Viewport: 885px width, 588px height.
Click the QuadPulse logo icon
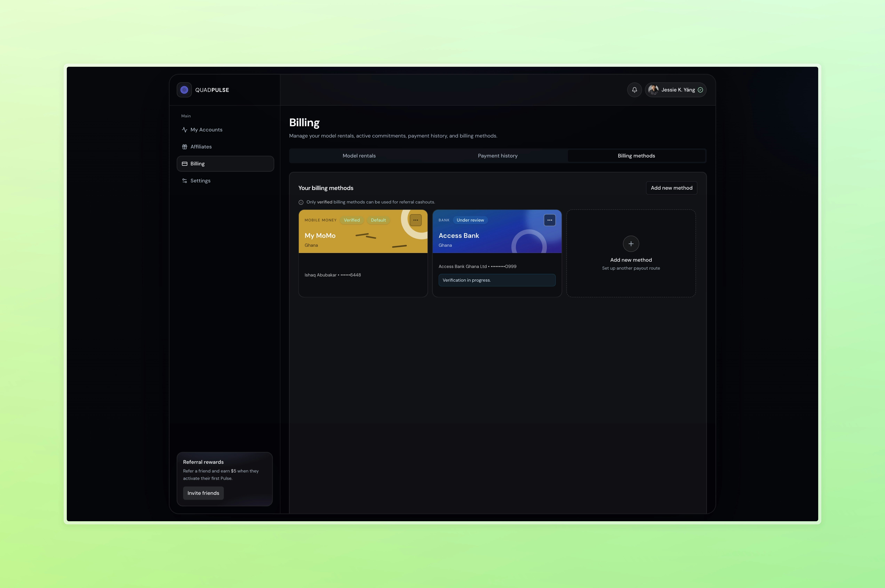click(x=184, y=90)
